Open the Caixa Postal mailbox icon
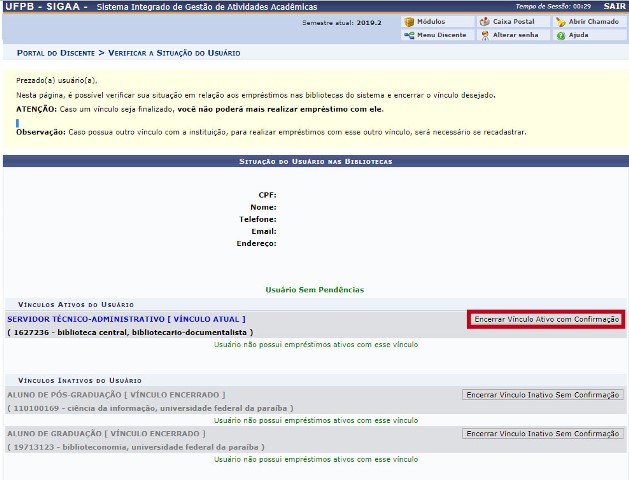Screen dimensions: 629x480 [485, 21]
